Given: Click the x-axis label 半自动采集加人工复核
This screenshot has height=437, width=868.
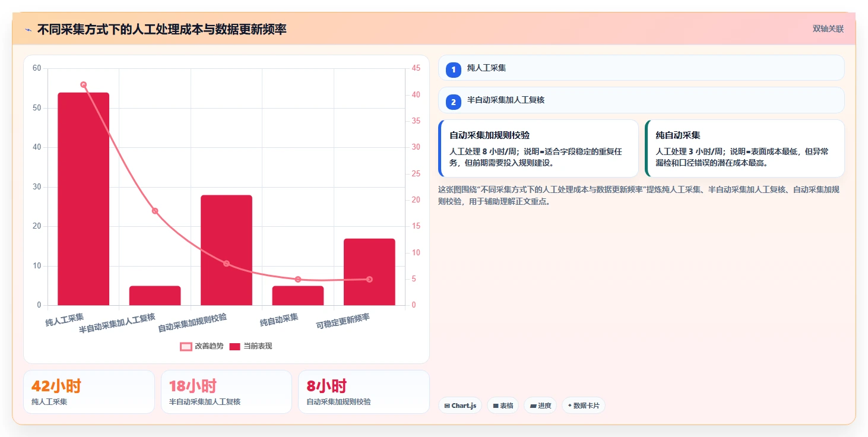Looking at the screenshot, I should 117,322.
